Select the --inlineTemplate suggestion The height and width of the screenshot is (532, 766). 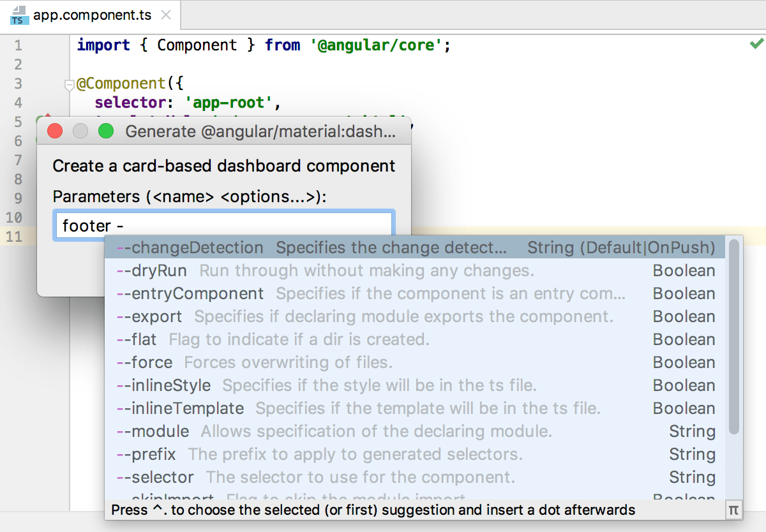(x=416, y=408)
